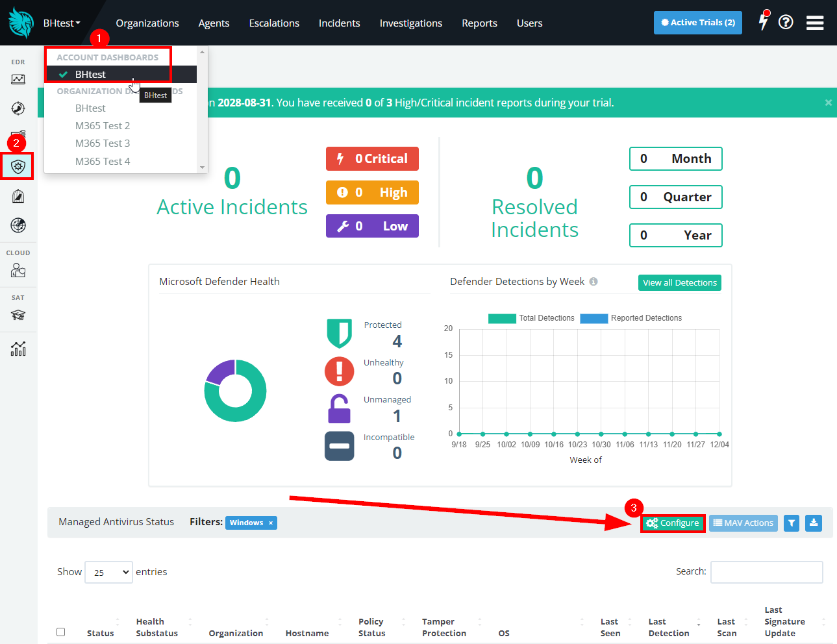
Task: Click the 0 Month resolved button
Action: (676, 159)
